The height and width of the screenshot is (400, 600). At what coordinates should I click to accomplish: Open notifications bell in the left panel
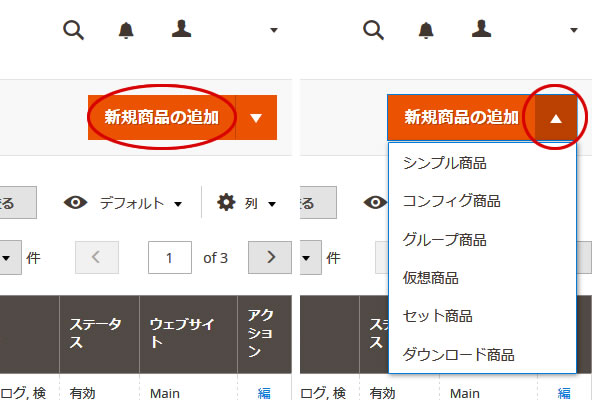pyautogui.click(x=126, y=30)
